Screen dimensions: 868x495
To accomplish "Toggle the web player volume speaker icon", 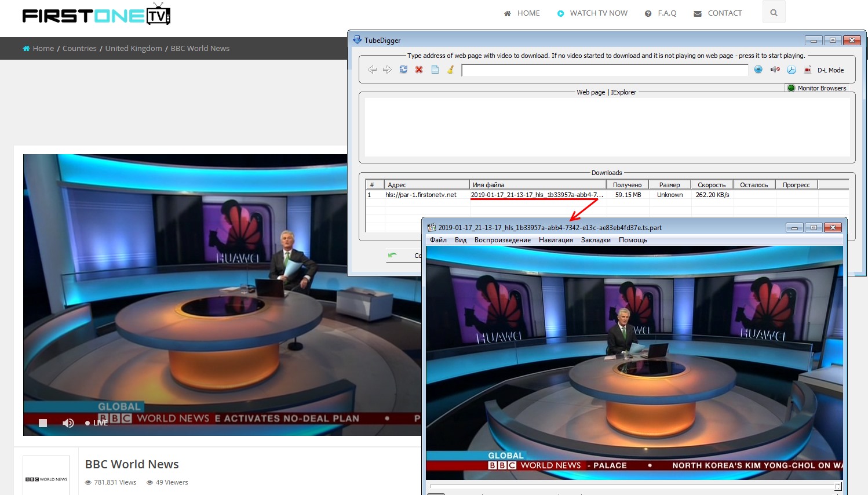I will point(68,423).
